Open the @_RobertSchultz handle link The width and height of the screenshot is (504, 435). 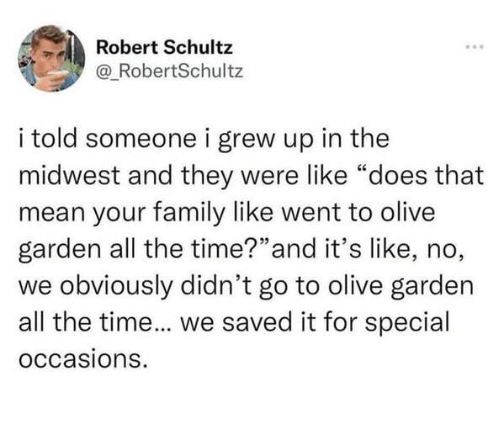[169, 72]
